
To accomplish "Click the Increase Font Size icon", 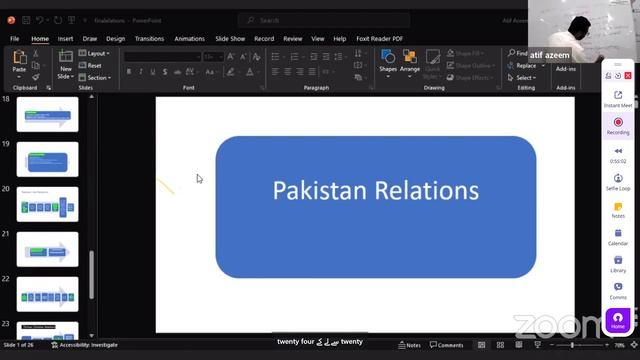I will (231, 57).
